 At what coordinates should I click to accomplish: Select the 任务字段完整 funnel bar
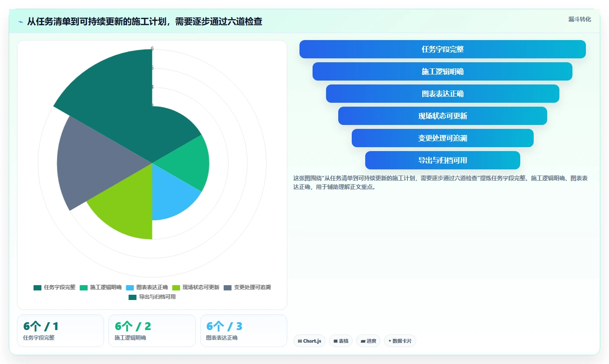[442, 49]
